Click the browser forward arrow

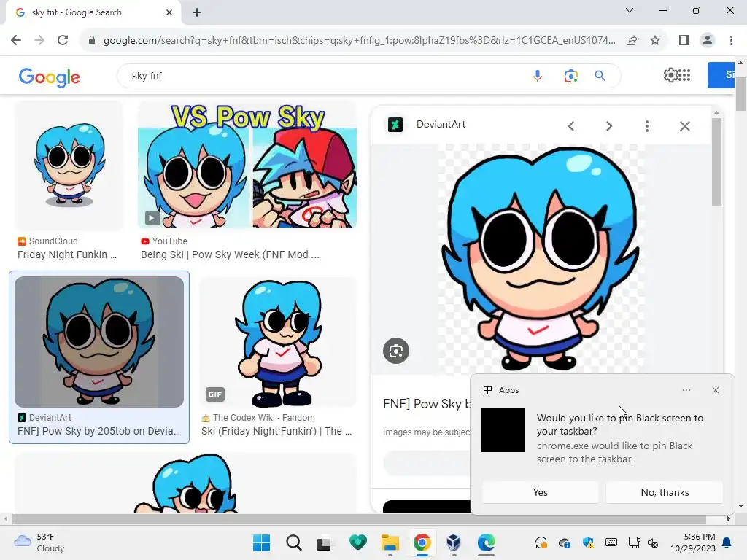[39, 40]
